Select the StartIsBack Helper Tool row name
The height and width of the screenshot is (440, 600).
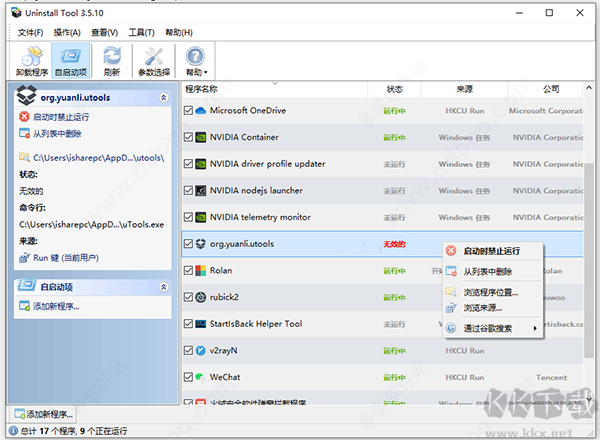point(256,324)
